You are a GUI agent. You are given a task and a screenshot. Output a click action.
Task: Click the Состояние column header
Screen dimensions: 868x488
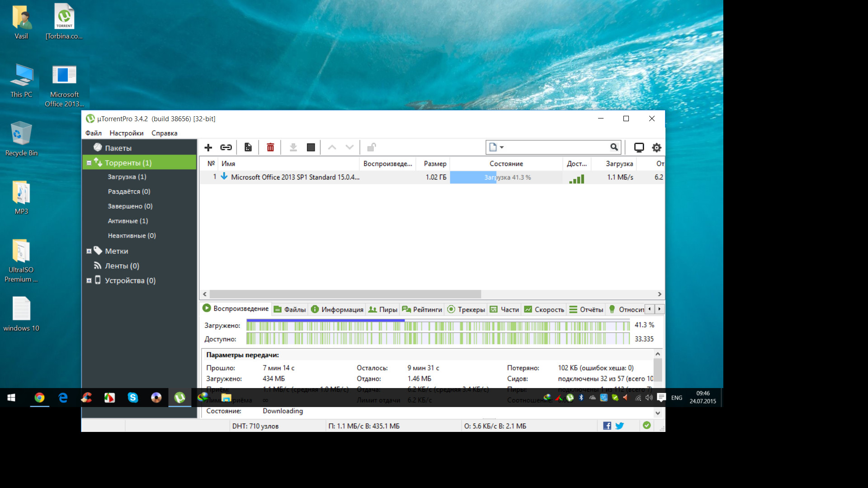pos(506,164)
